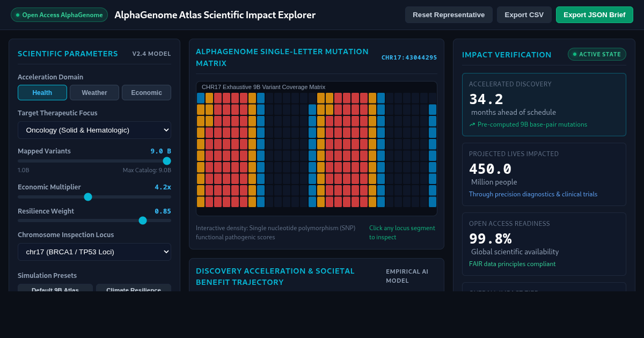644x338 pixels.
Task: Click 'Through precision diagnostics & clinical trials' text
Action: 533,194
